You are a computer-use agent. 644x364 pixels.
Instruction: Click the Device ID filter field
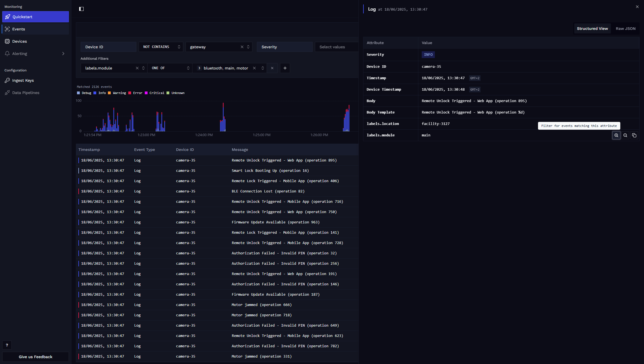[108, 47]
